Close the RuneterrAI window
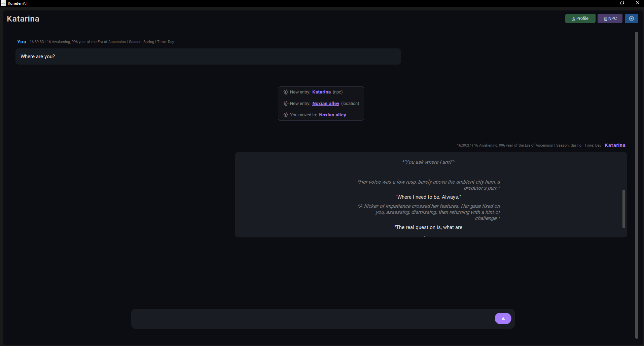This screenshot has width=644, height=346. [637, 3]
